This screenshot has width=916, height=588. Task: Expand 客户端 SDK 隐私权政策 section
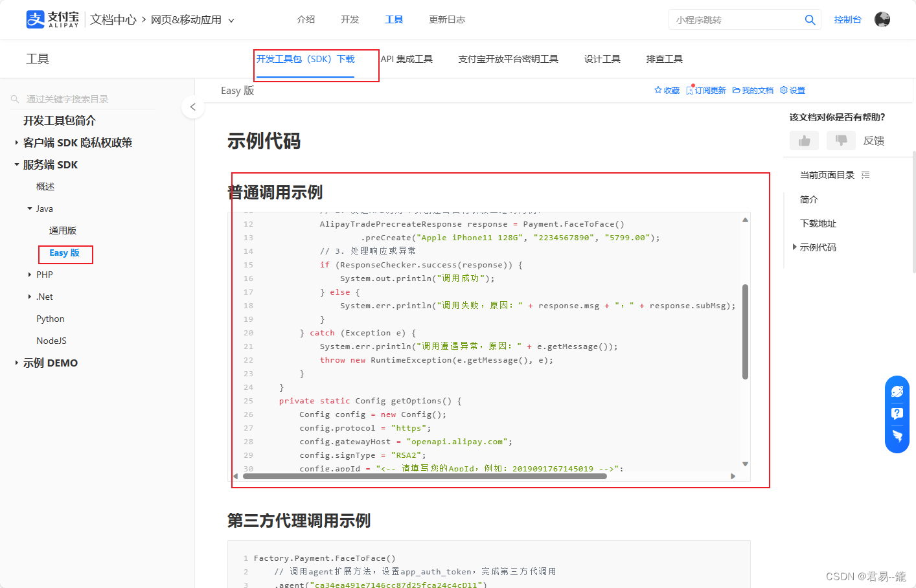17,142
